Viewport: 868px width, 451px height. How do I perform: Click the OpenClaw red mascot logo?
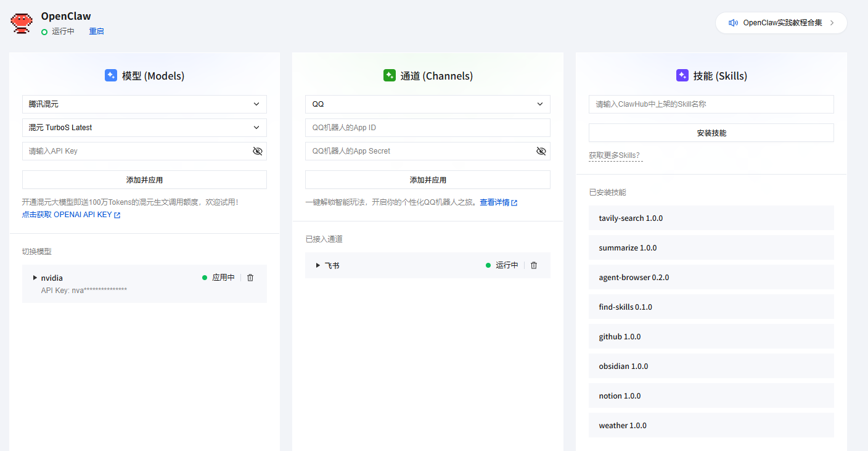tap(22, 23)
